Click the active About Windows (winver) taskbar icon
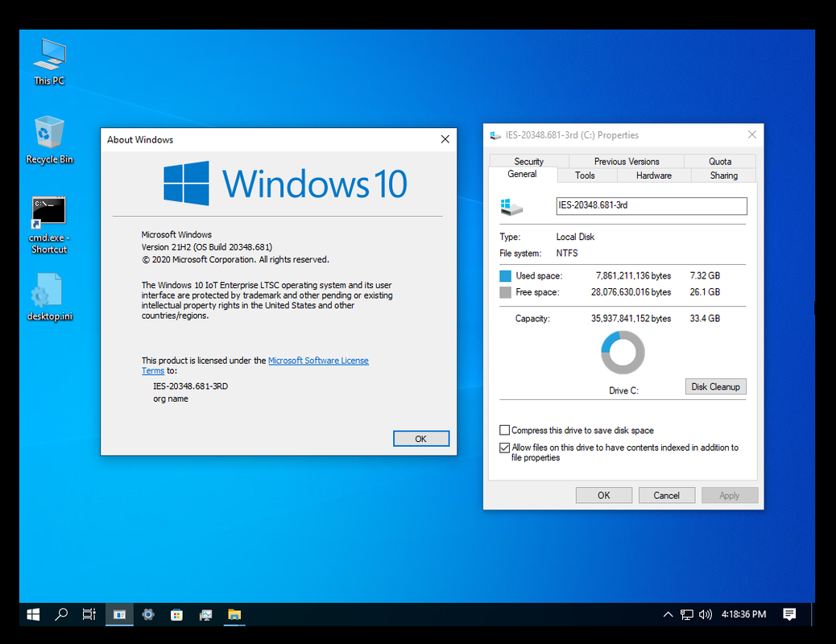Screen dimensions: 836x644 click(119, 615)
